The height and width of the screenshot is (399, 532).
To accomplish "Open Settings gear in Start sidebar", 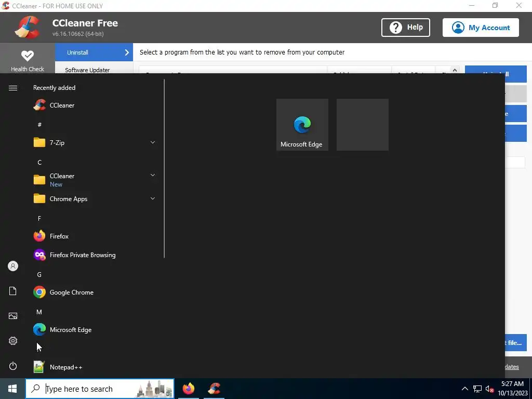I will (x=13, y=341).
